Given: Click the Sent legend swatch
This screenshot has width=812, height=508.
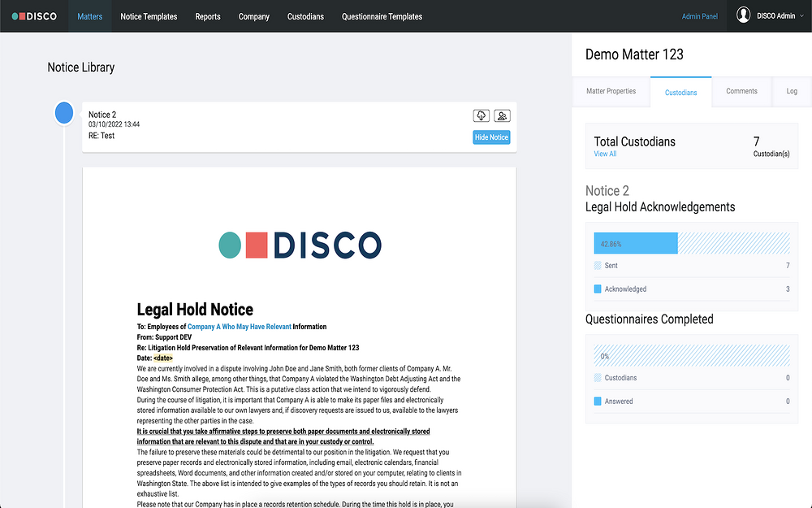Looking at the screenshot, I should tap(598, 266).
